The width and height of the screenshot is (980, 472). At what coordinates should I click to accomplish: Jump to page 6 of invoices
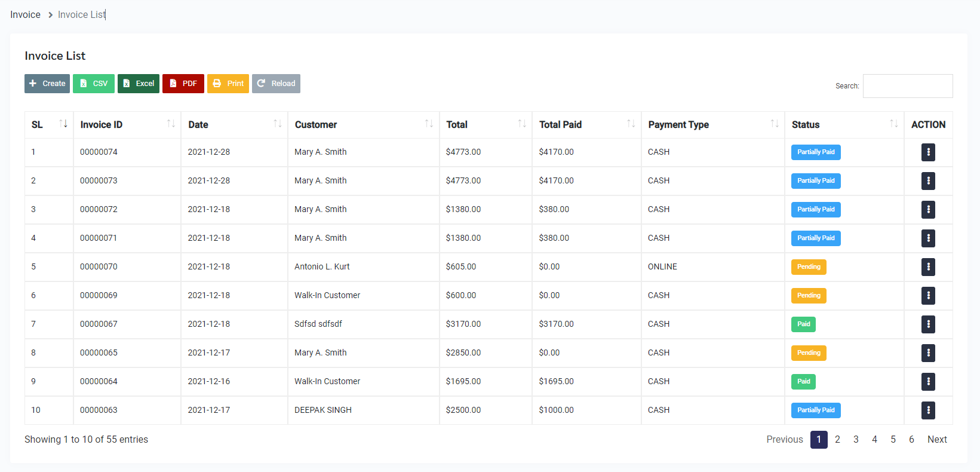pos(911,440)
